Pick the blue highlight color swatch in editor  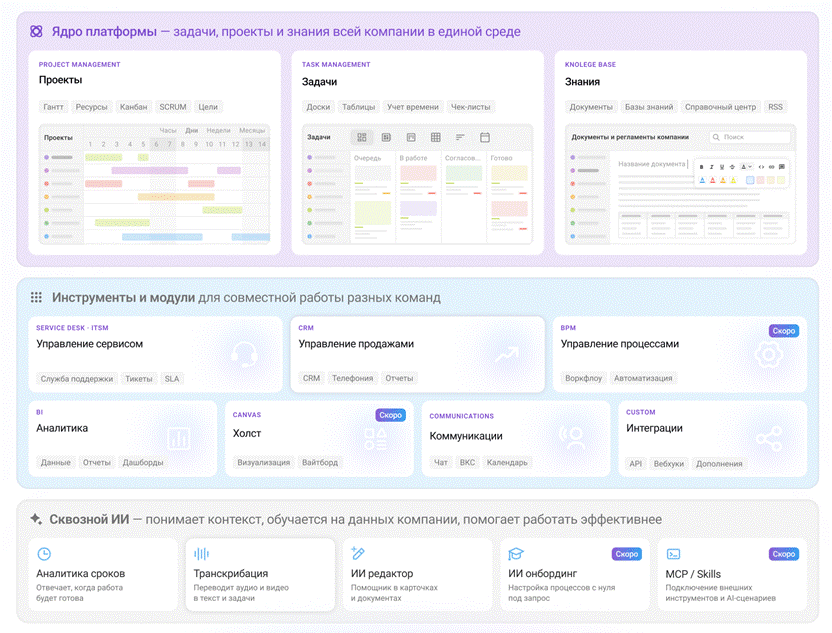click(750, 180)
